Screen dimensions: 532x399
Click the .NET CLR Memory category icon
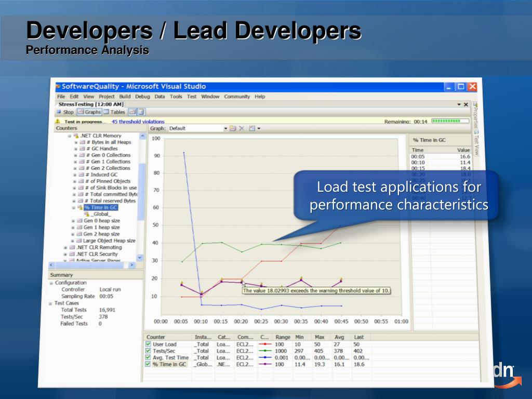[x=76, y=136]
